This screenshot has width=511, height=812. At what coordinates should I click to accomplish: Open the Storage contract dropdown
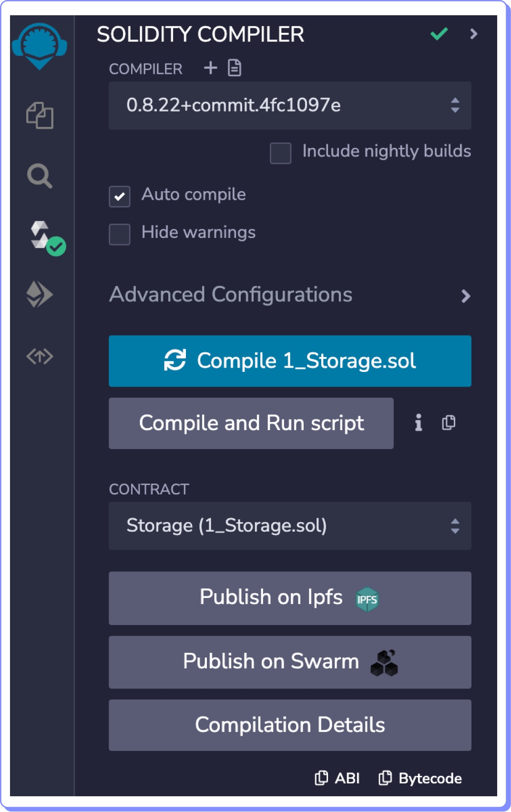pyautogui.click(x=290, y=525)
